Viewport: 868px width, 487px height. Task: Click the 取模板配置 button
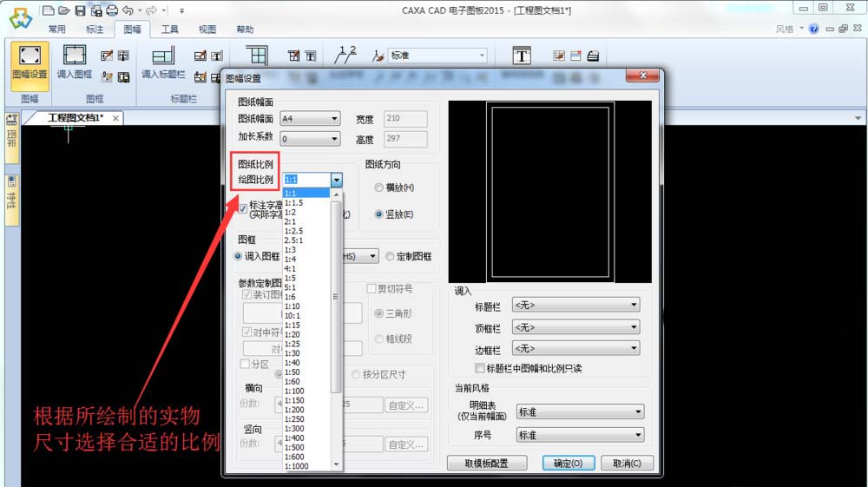tap(487, 464)
